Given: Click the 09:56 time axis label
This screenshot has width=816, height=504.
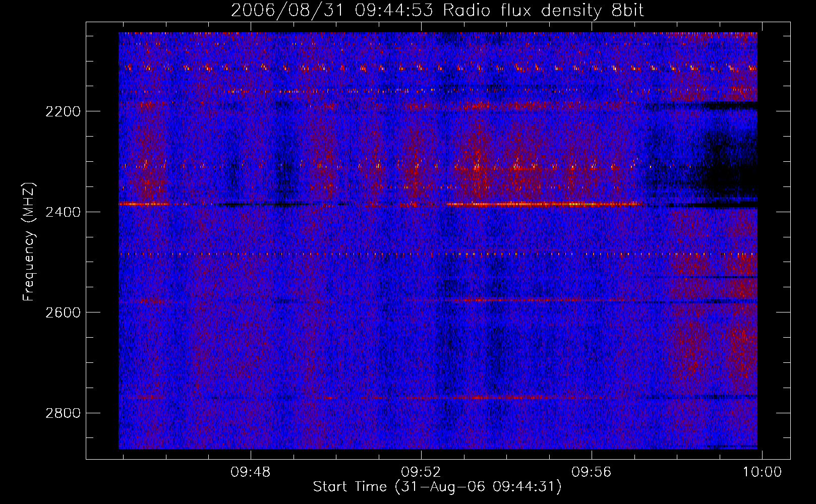Looking at the screenshot, I should [591, 472].
